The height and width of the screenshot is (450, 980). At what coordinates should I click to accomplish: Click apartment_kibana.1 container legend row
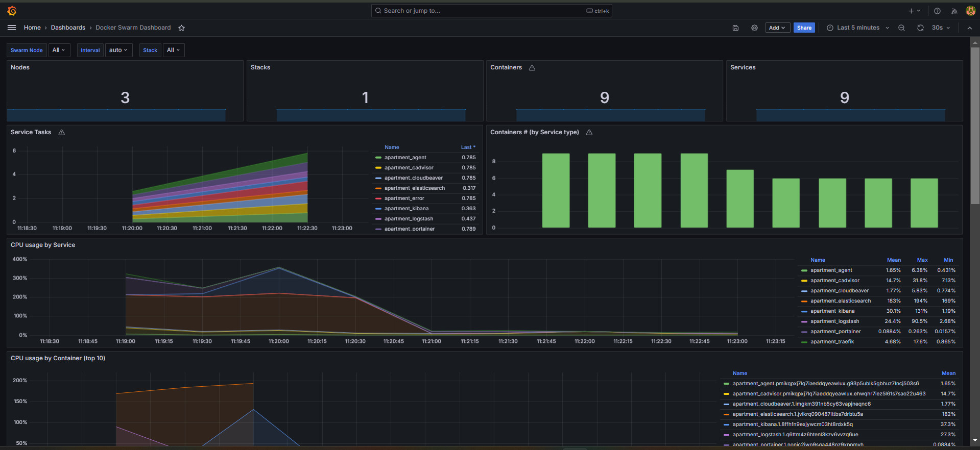click(x=840, y=424)
